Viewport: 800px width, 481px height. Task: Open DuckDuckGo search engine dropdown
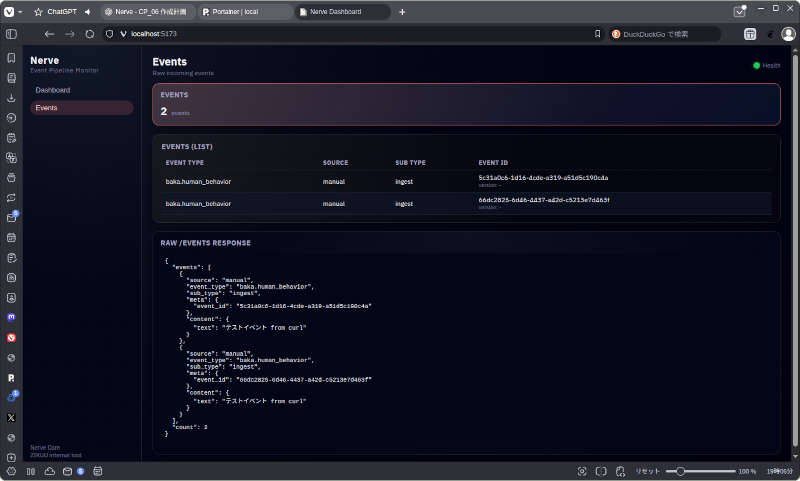tap(616, 34)
